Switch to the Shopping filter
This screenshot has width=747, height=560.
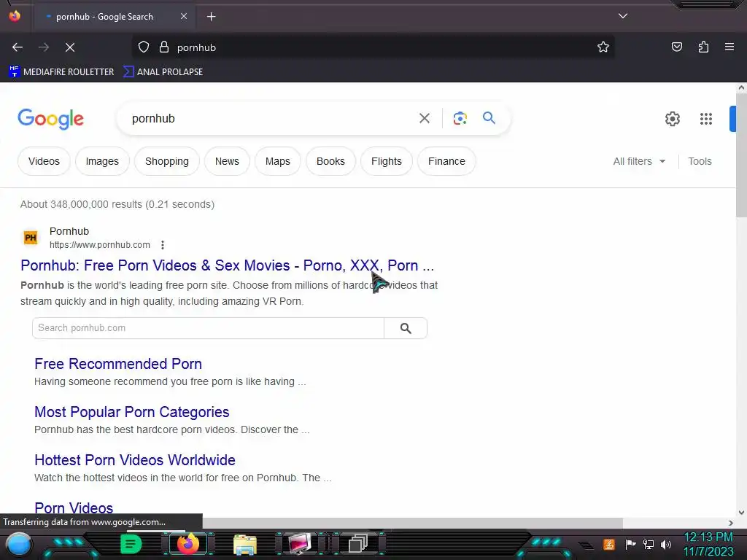pos(167,161)
